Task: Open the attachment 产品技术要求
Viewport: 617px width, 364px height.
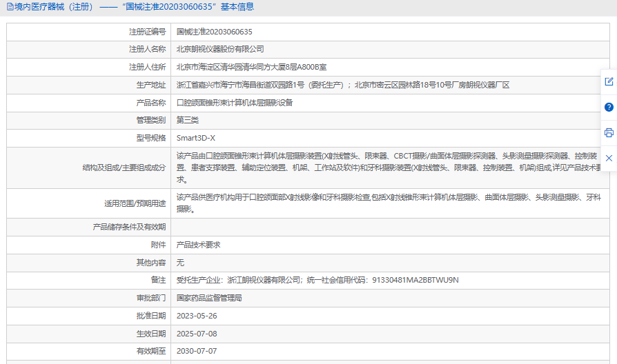Action: [x=198, y=245]
